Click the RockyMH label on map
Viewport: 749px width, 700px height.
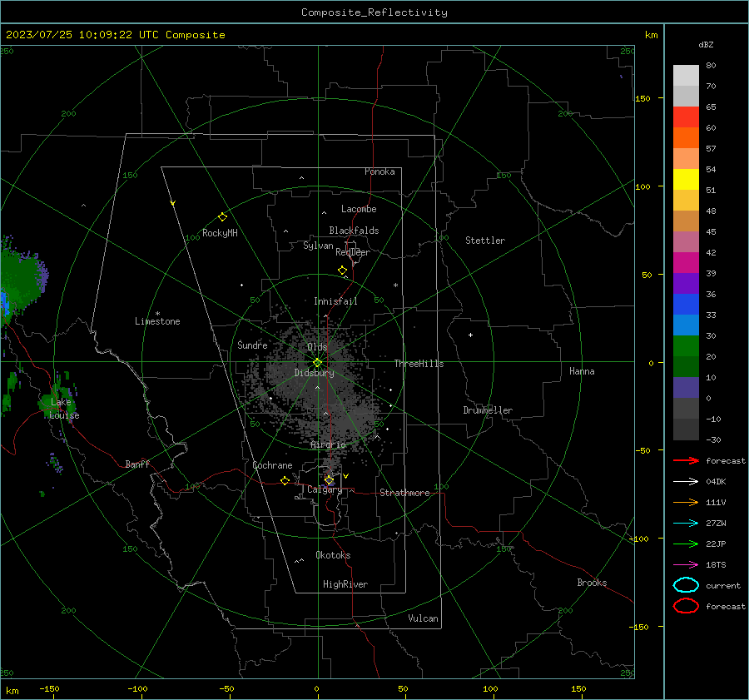pos(220,233)
